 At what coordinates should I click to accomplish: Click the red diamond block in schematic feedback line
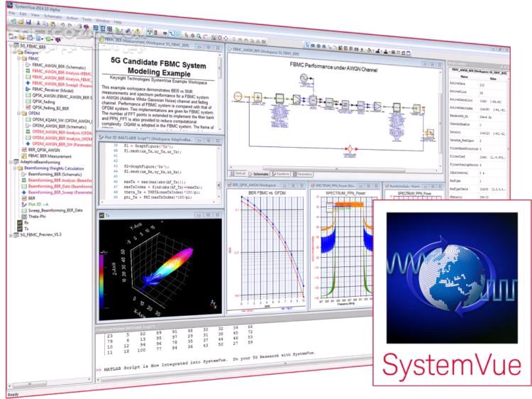click(350, 148)
